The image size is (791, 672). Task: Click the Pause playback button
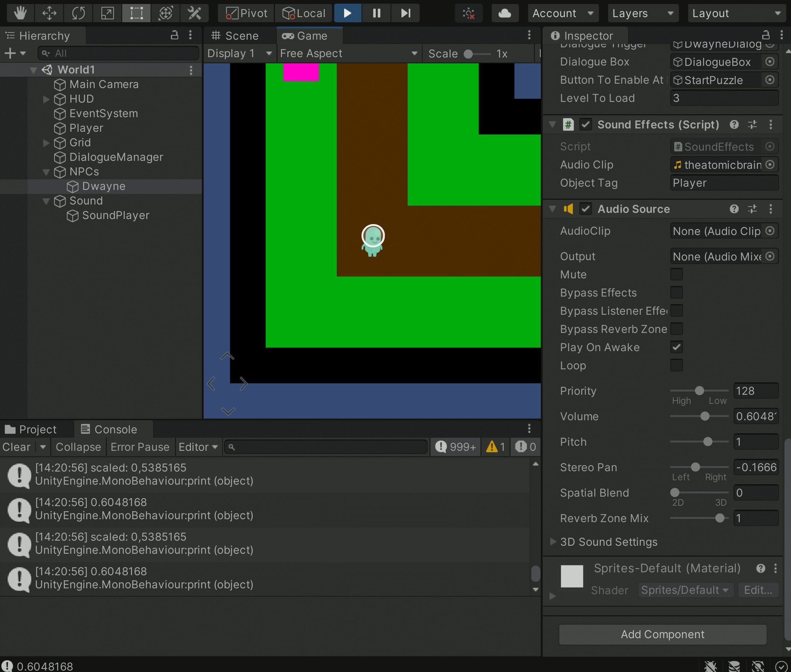click(376, 13)
